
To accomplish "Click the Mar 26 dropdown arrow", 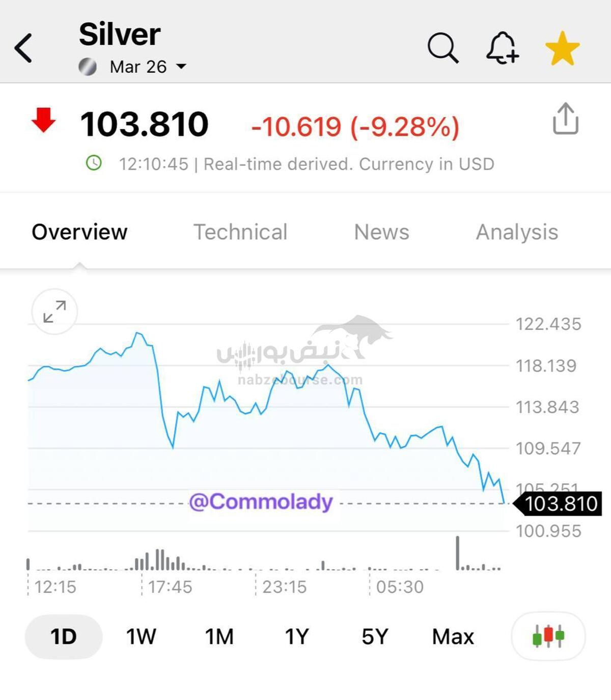I will 181,67.
